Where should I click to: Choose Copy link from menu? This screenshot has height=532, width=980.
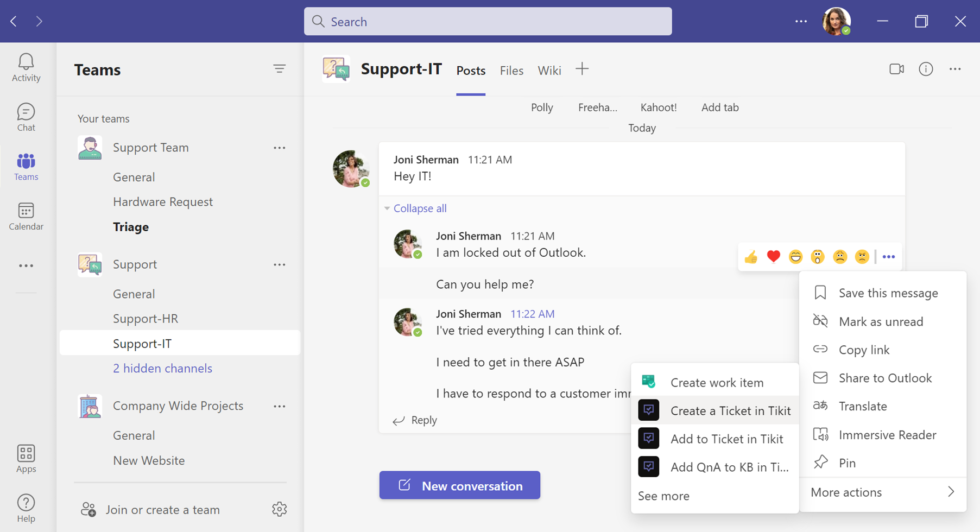(x=883, y=350)
